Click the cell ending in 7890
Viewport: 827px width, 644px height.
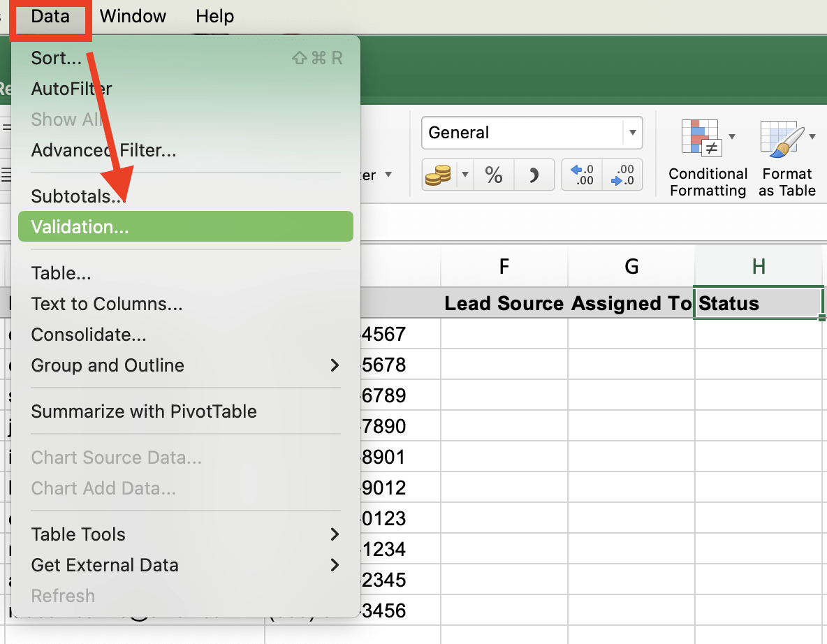[400, 426]
